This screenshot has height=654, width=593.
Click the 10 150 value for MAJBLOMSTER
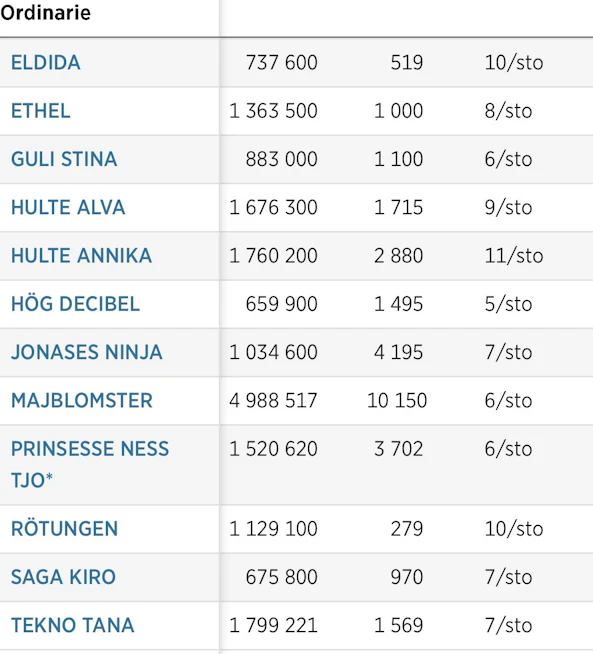coord(397,401)
